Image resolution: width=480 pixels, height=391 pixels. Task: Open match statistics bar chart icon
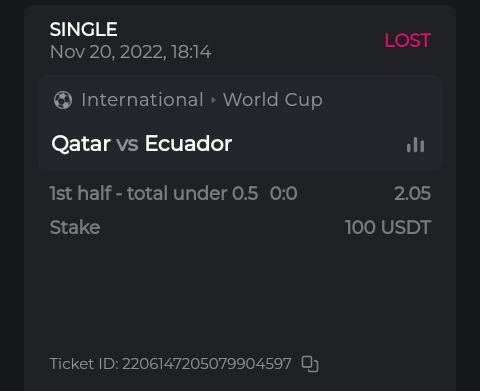(415, 144)
